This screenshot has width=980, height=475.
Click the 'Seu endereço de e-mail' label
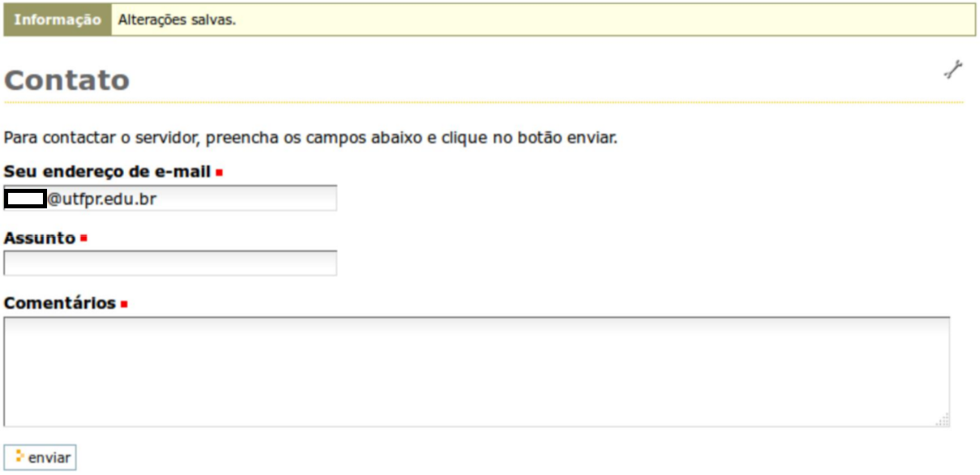tap(107, 172)
